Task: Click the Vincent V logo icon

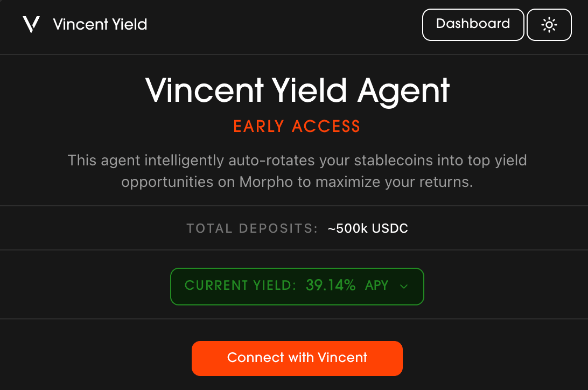Action: tap(31, 24)
